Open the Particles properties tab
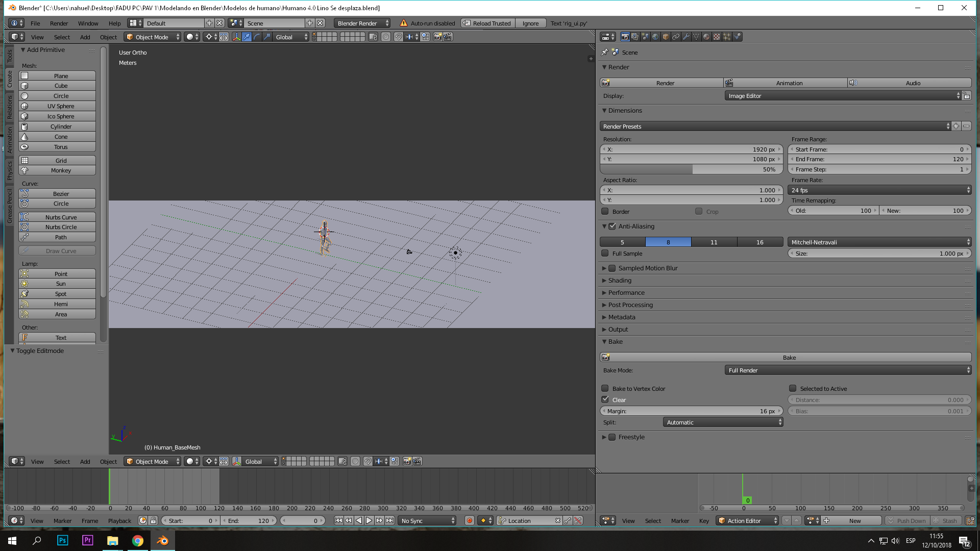 727,37
